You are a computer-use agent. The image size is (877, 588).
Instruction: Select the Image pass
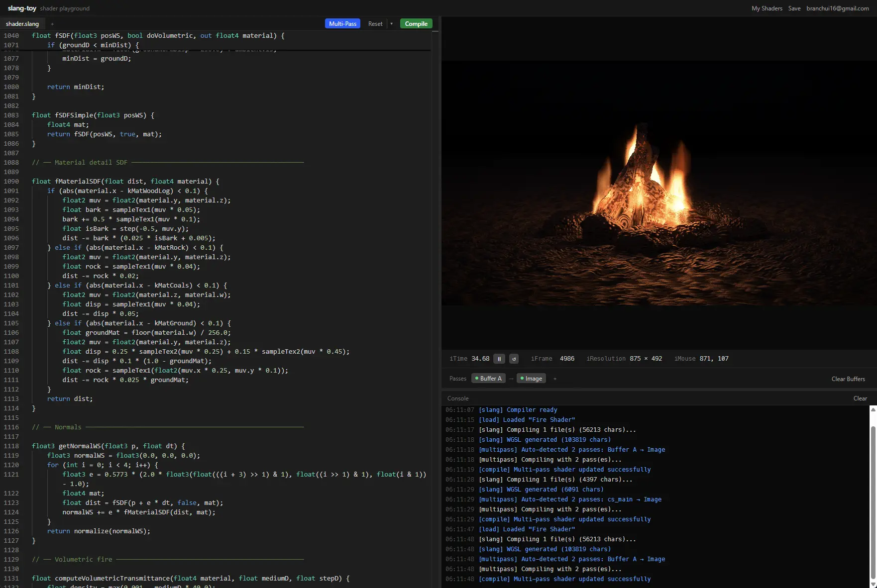tap(531, 379)
